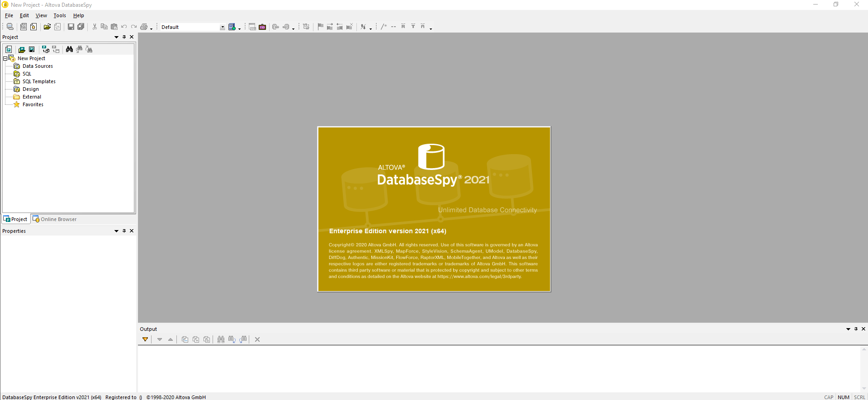
Task: Select the External folder
Action: point(32,97)
